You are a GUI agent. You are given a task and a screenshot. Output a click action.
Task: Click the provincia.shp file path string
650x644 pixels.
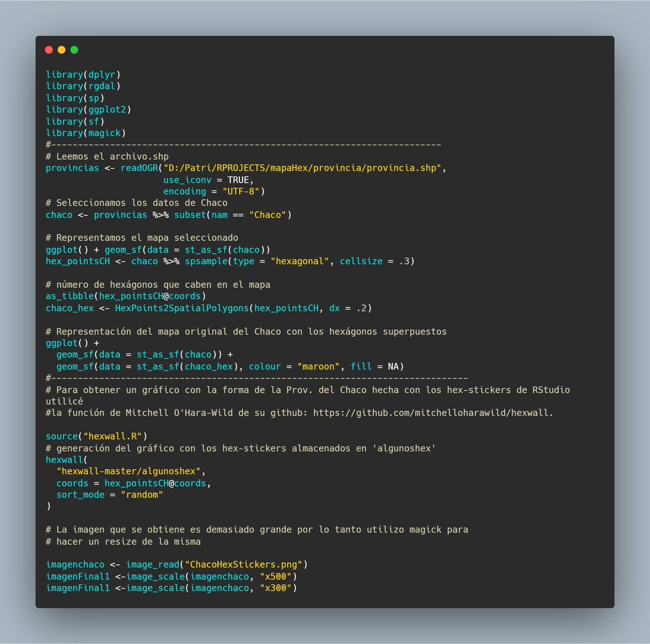coord(303,168)
